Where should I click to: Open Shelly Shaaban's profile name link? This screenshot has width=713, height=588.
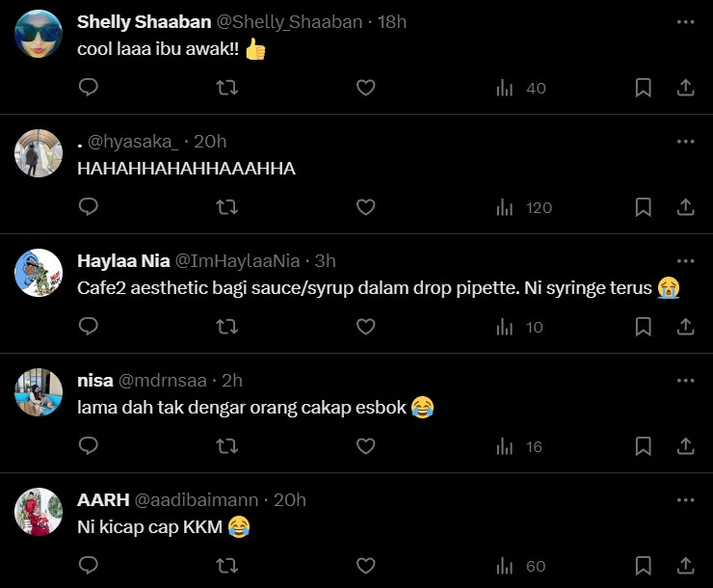coord(132,21)
